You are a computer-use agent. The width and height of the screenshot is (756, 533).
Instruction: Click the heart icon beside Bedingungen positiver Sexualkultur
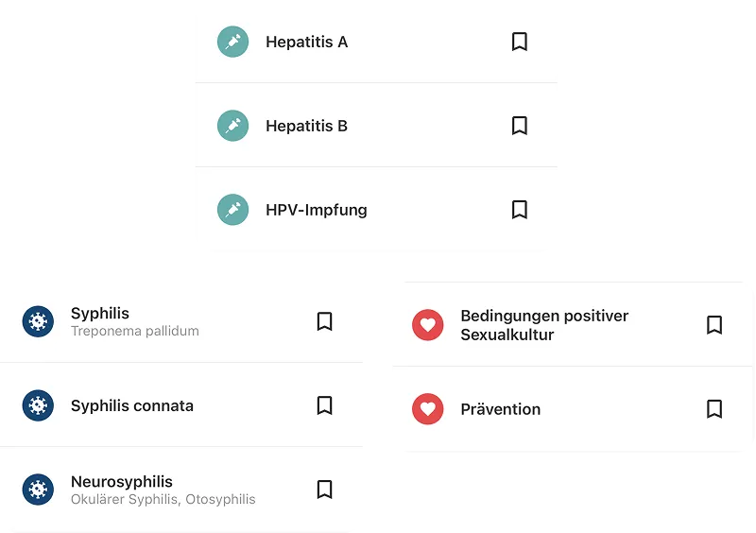tap(428, 325)
